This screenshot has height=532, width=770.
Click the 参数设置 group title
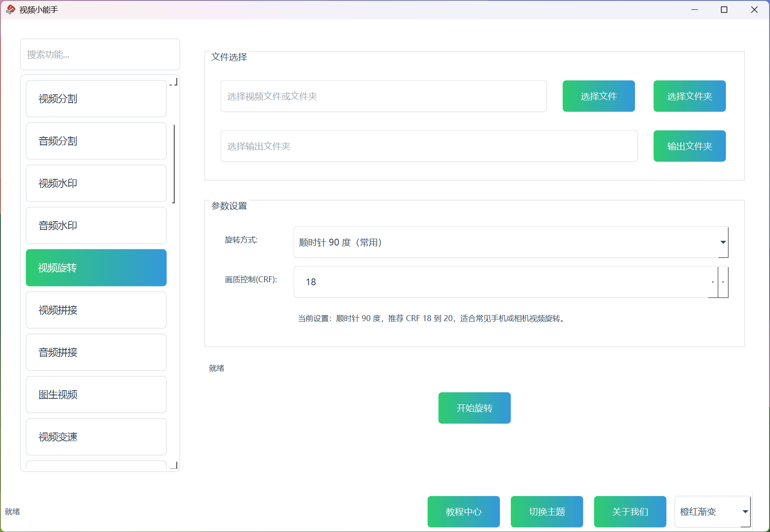click(229, 206)
